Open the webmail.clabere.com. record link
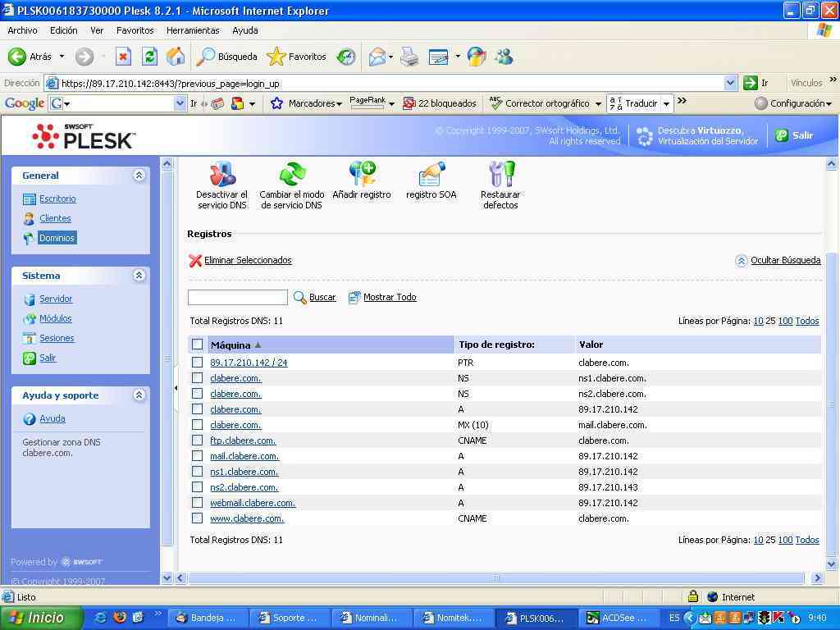 (x=253, y=503)
